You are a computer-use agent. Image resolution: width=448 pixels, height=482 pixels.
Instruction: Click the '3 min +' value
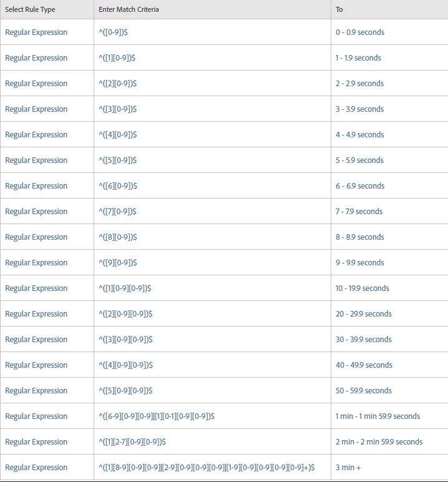pos(348,468)
